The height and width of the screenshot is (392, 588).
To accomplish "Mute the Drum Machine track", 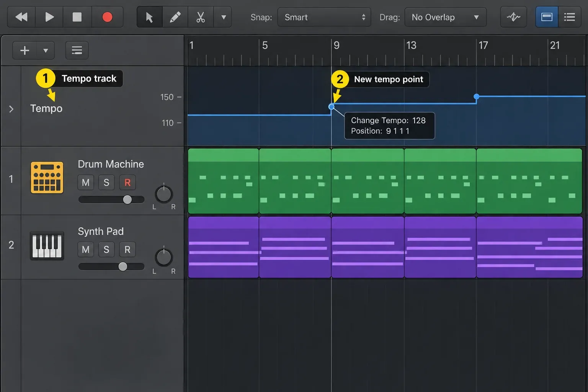I will click(86, 183).
